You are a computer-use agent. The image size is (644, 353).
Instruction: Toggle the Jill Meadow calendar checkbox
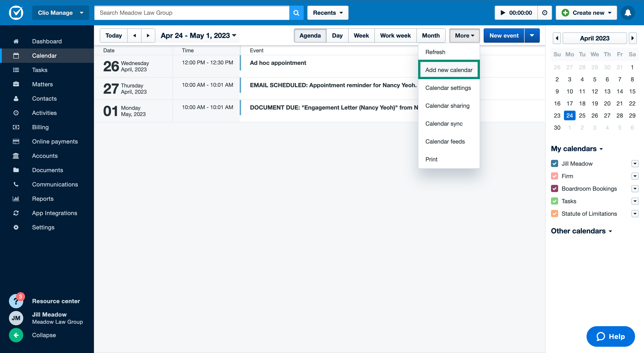[x=554, y=163]
